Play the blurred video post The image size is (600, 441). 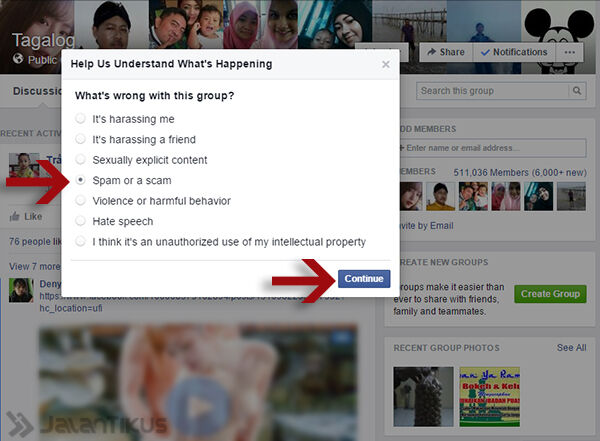[x=198, y=407]
